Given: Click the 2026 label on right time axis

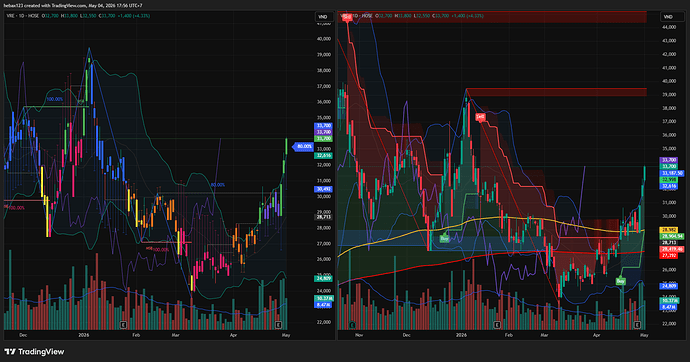Looking at the screenshot, I should (x=461, y=335).
